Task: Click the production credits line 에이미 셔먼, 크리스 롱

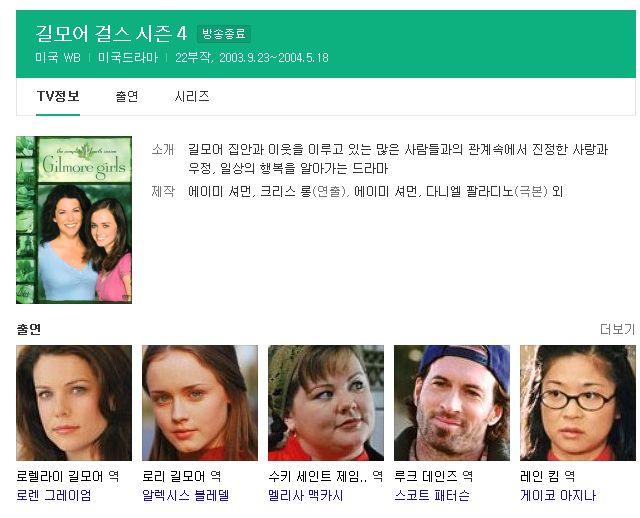Action: pyautogui.click(x=376, y=191)
